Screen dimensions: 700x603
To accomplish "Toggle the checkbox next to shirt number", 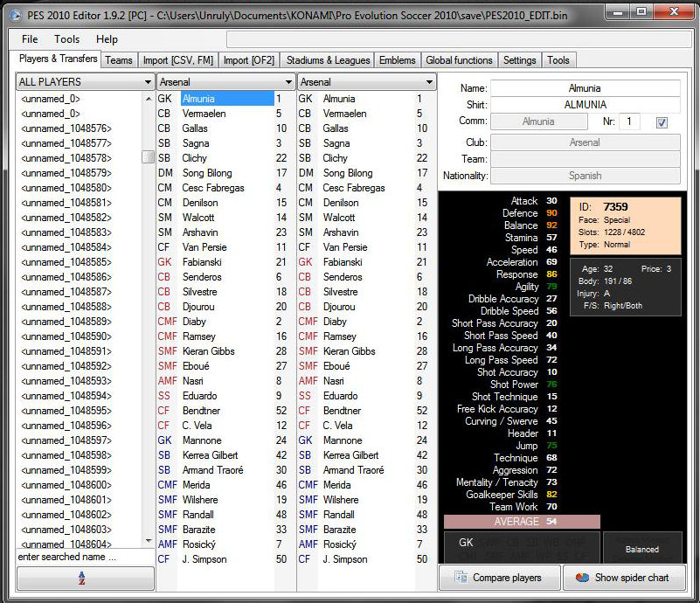I will point(662,122).
